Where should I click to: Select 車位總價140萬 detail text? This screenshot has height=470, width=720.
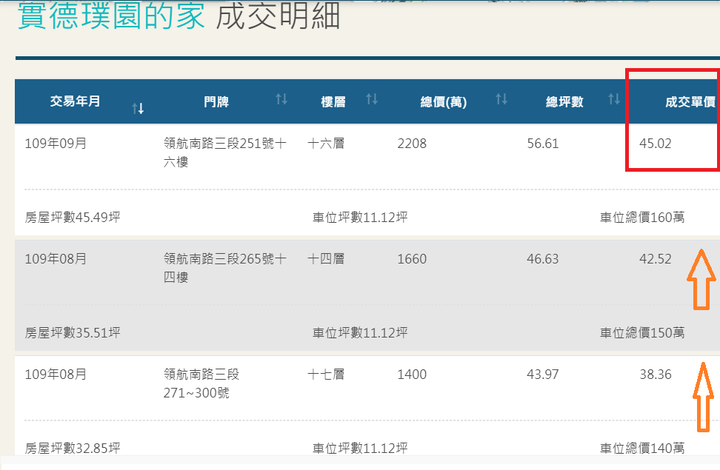[x=642, y=448]
